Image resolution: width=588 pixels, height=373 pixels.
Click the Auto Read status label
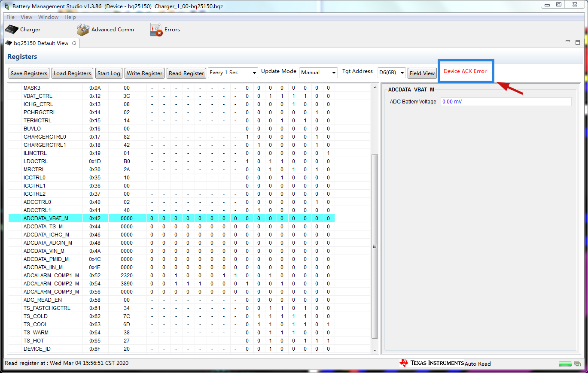478,364
